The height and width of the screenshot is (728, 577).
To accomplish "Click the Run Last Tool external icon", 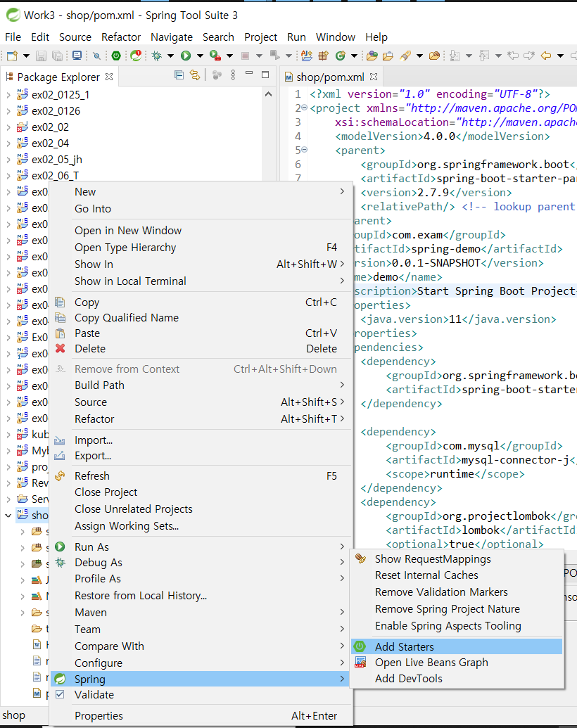I will click(x=215, y=56).
